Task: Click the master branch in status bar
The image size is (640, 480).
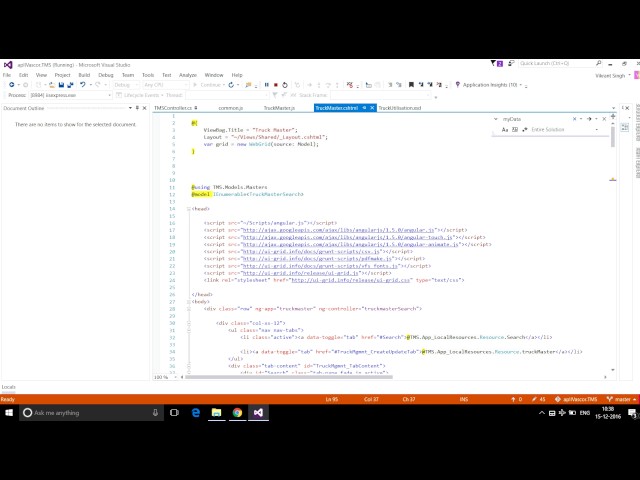Action: pos(622,399)
